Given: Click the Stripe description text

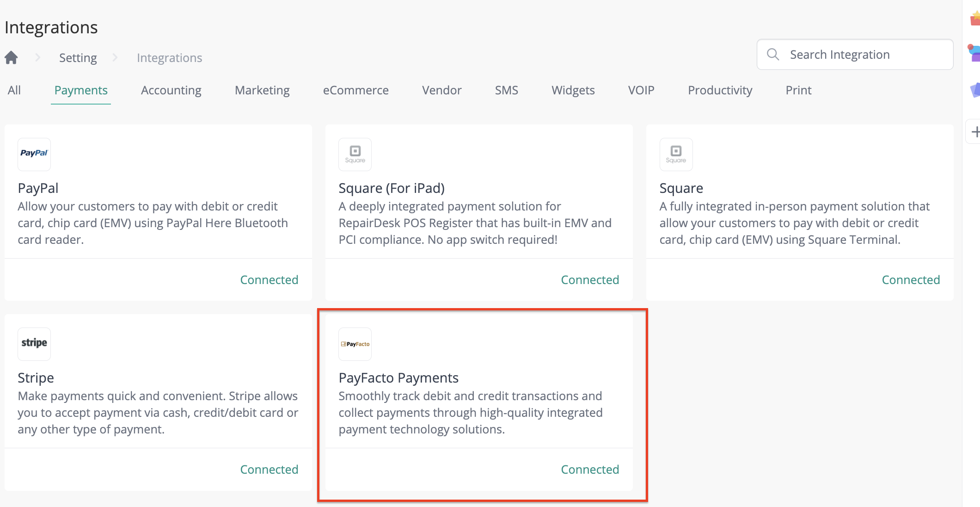Looking at the screenshot, I should 158,413.
